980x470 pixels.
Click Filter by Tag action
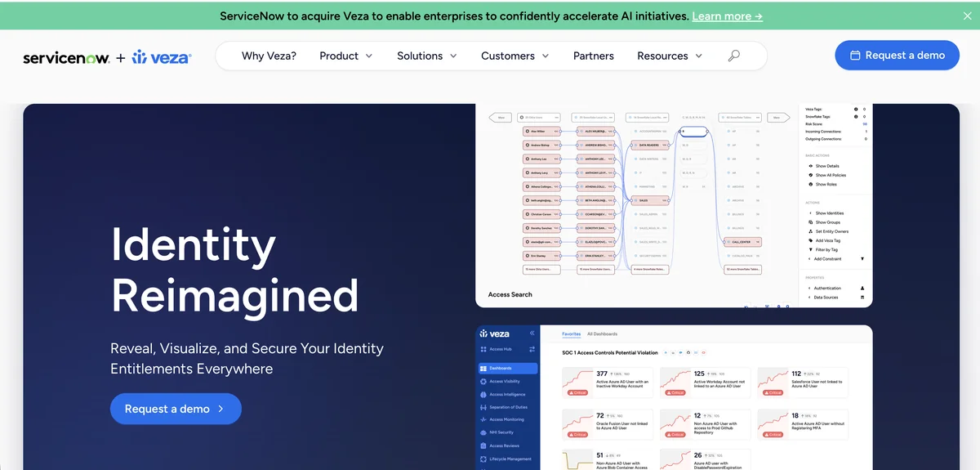point(823,249)
